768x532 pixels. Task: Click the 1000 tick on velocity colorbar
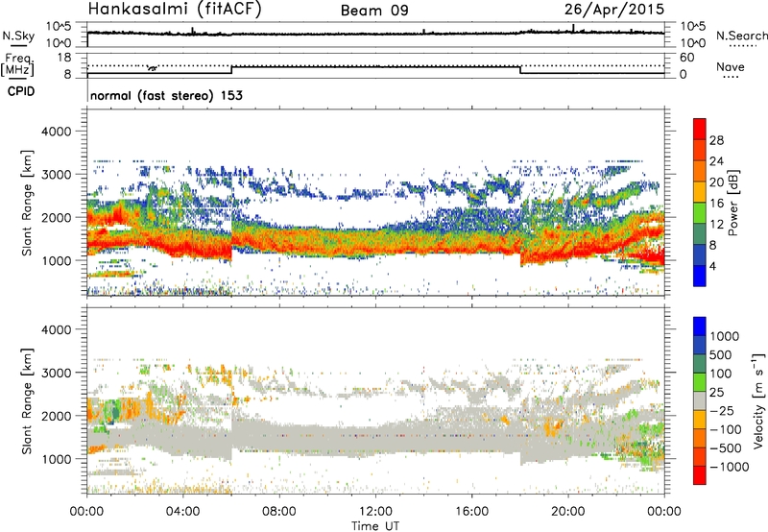coord(725,336)
